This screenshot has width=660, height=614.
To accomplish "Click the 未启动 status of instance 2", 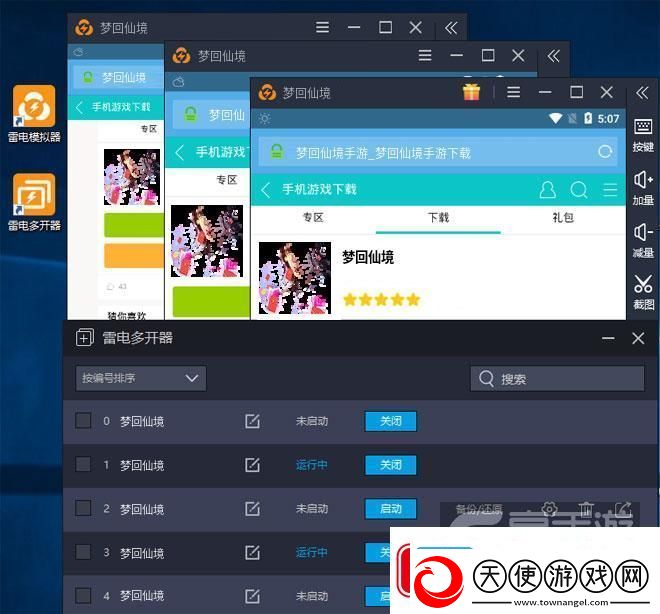I will pyautogui.click(x=311, y=508).
